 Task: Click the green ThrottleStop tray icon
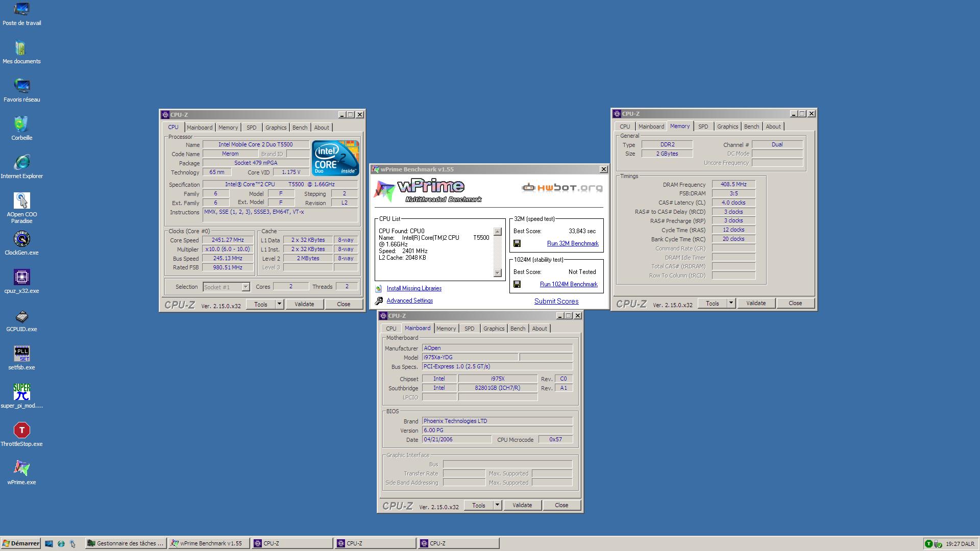tap(928, 544)
